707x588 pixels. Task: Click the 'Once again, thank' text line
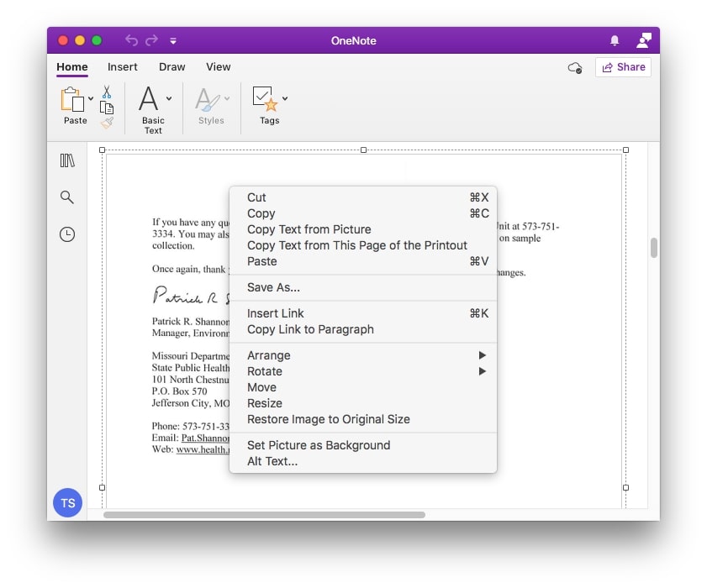click(189, 269)
